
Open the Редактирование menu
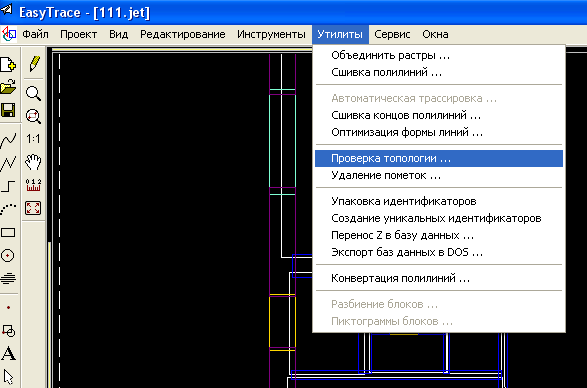[x=183, y=34]
